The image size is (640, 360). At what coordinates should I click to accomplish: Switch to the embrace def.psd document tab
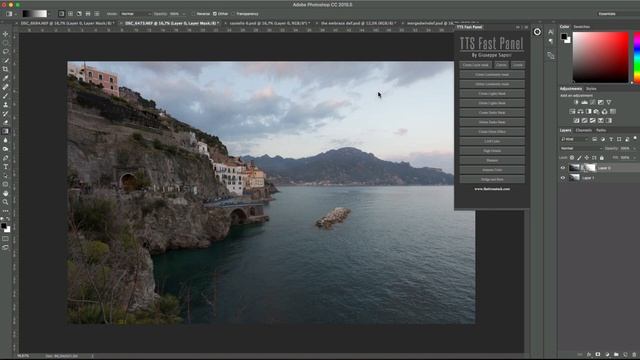coord(357,24)
